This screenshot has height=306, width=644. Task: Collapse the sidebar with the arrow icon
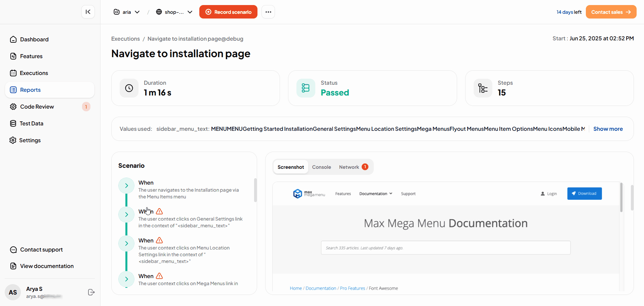(x=88, y=12)
